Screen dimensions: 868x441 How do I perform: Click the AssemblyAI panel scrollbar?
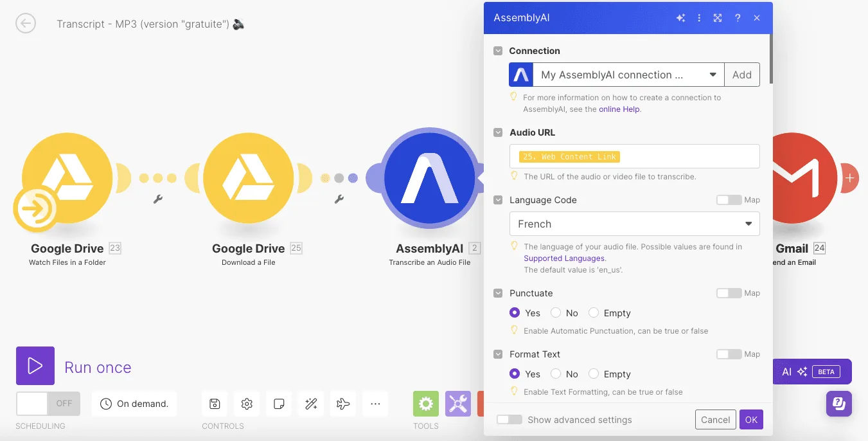click(770, 60)
